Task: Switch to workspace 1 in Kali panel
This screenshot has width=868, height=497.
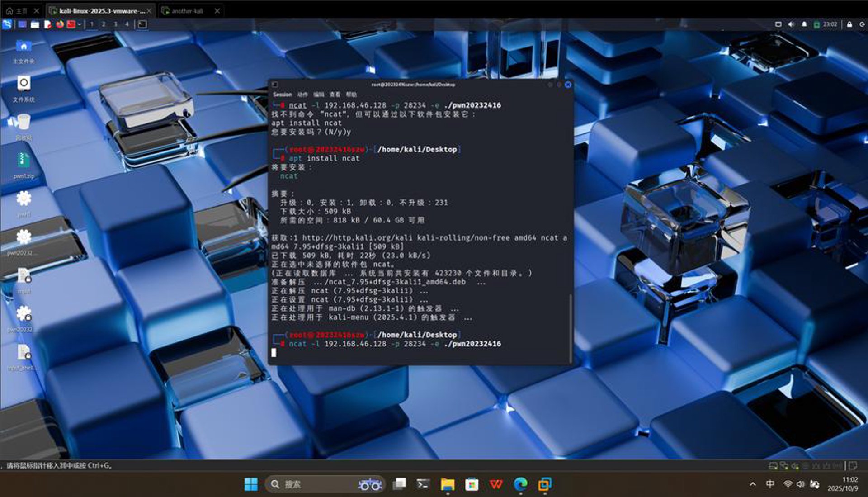Action: click(92, 24)
